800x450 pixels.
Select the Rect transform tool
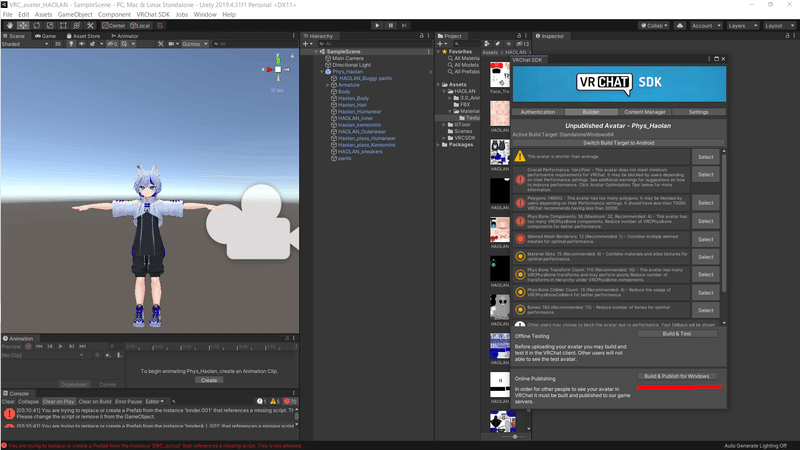click(x=63, y=26)
